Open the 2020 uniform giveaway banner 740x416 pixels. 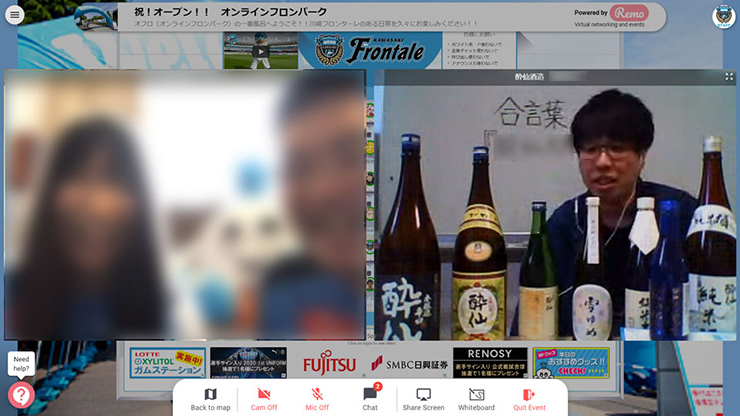(248, 363)
